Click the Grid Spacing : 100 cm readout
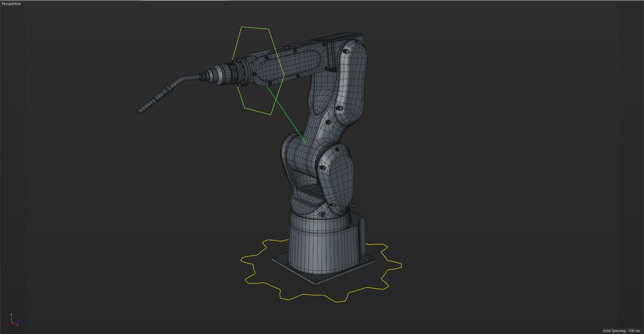Screen dimensions: 644x334 click(621, 331)
